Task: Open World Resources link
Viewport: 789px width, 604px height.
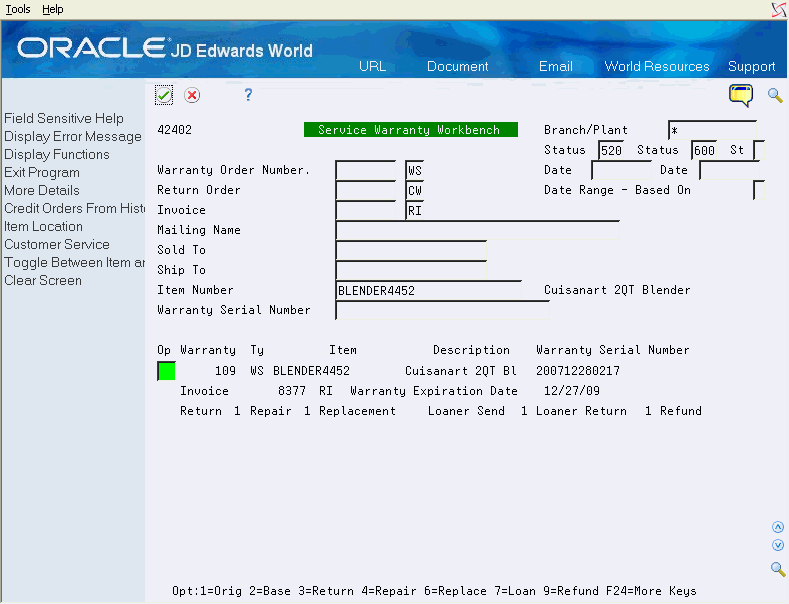Action: pos(657,66)
